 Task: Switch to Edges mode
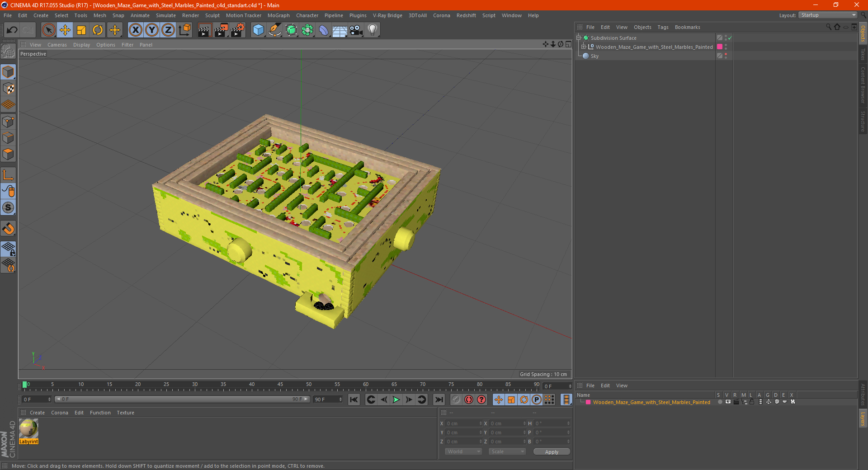[x=8, y=138]
